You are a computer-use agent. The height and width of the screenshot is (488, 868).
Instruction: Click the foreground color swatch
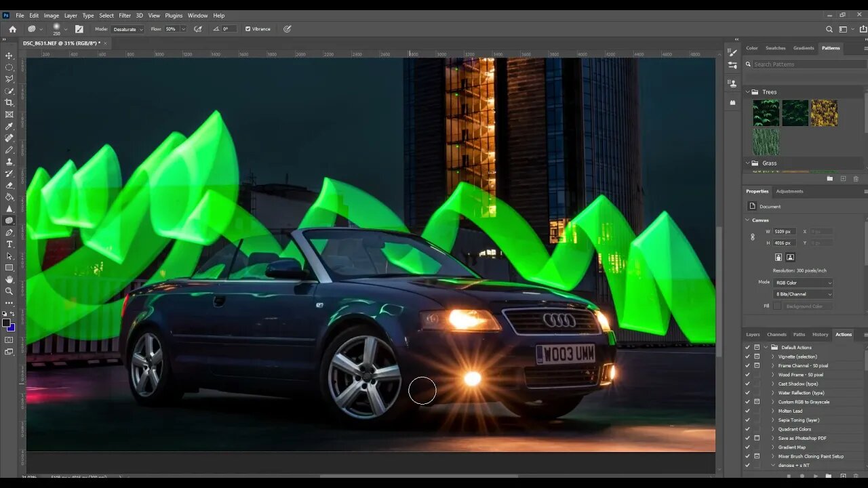[6, 323]
